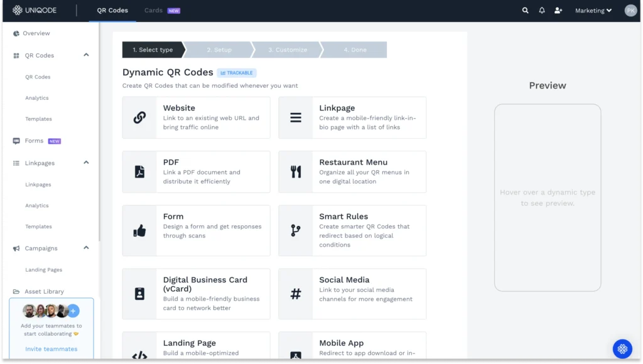Screen dimensions: 643x364
Task: Choose the PDF QR code type title
Action: tap(171, 163)
